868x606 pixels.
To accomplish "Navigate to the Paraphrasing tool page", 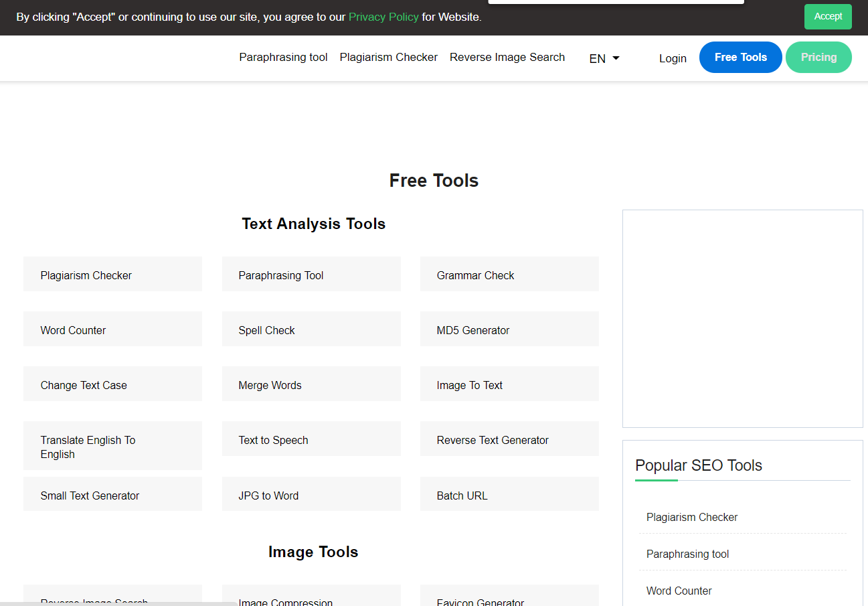I will click(283, 57).
